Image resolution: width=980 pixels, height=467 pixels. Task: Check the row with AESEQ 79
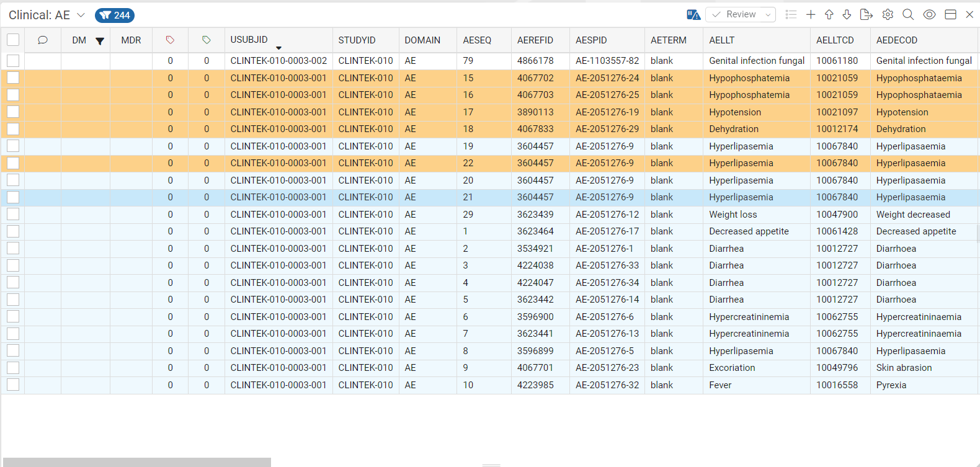click(13, 61)
